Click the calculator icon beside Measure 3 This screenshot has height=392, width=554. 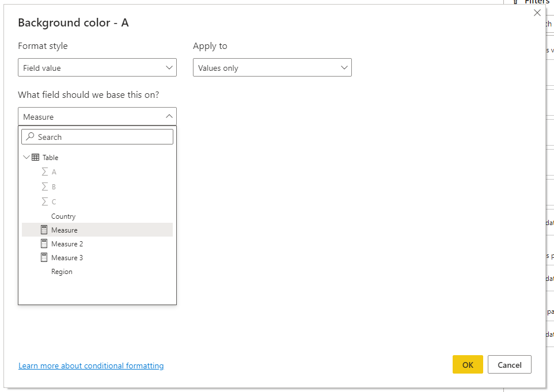coord(44,257)
